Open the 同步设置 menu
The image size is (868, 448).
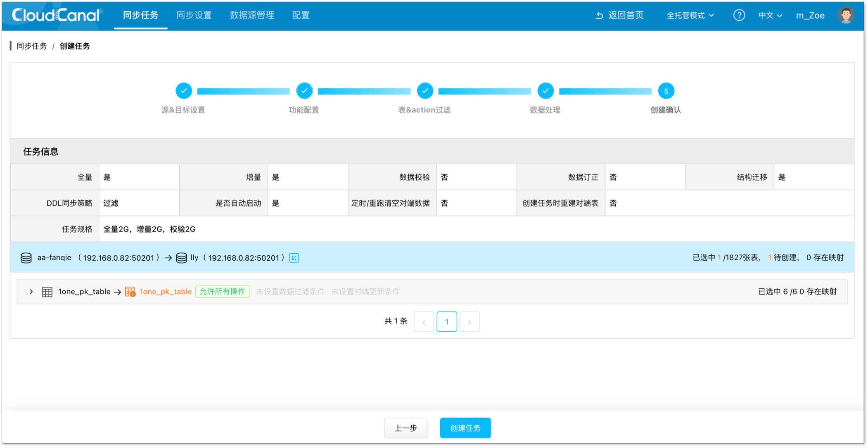[194, 15]
